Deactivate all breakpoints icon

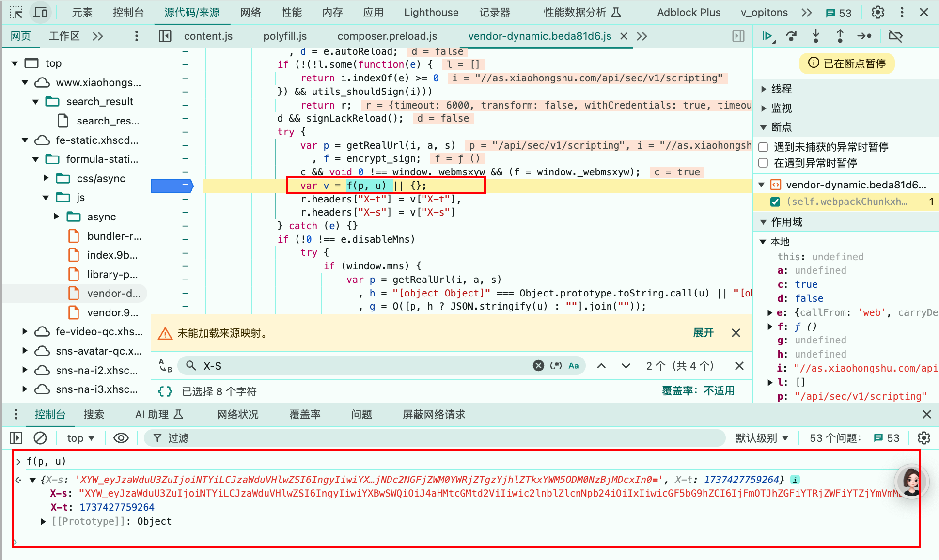(x=895, y=36)
